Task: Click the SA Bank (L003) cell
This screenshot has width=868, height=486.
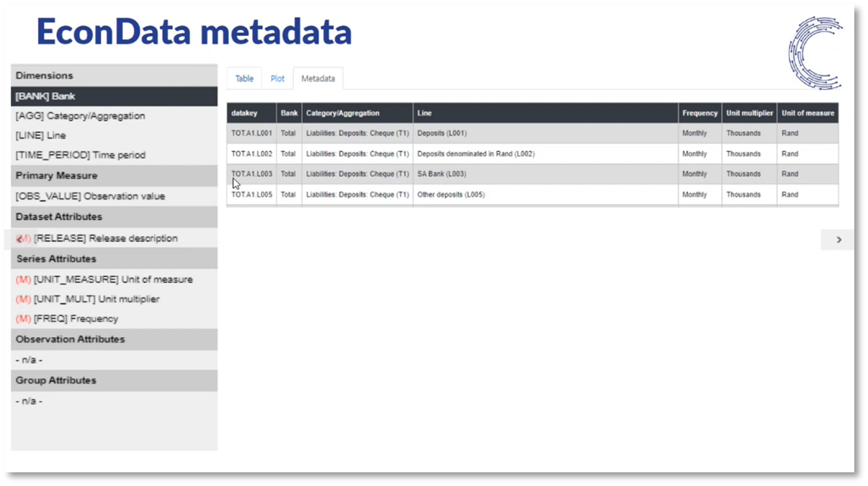Action: pos(545,174)
